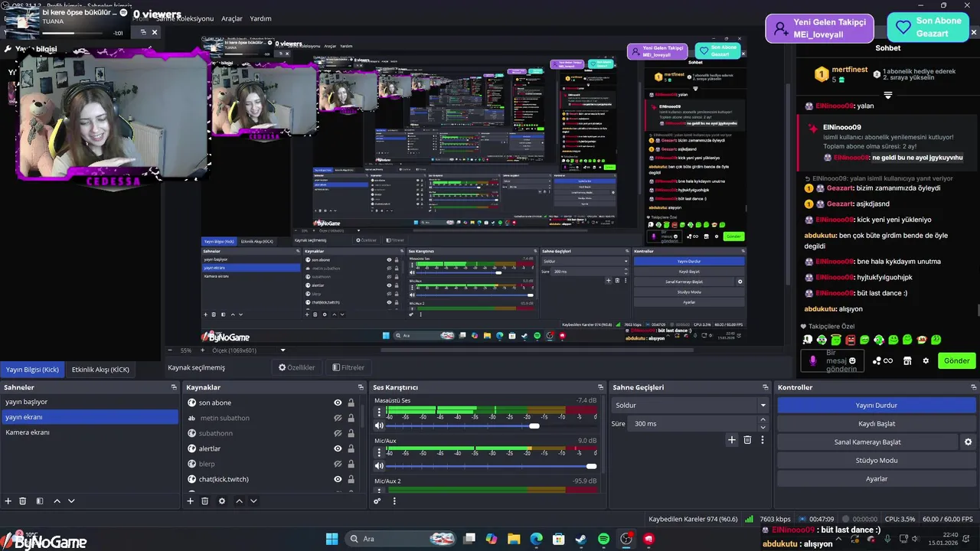Open advanced audio properties gears icon

pyautogui.click(x=377, y=501)
